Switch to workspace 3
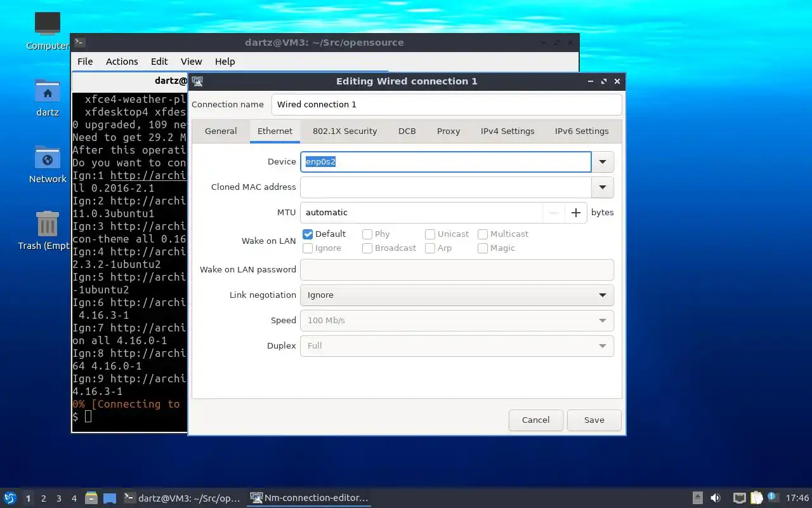 coord(59,498)
